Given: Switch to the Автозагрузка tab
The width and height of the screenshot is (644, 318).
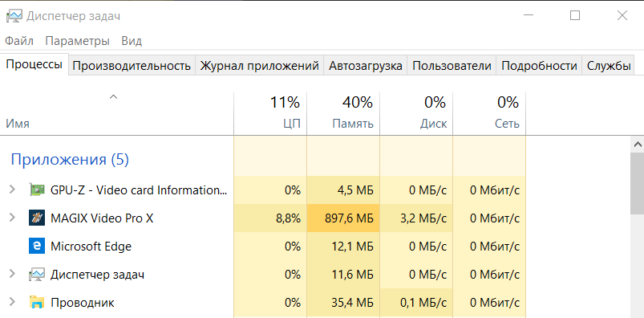Looking at the screenshot, I should click(365, 66).
